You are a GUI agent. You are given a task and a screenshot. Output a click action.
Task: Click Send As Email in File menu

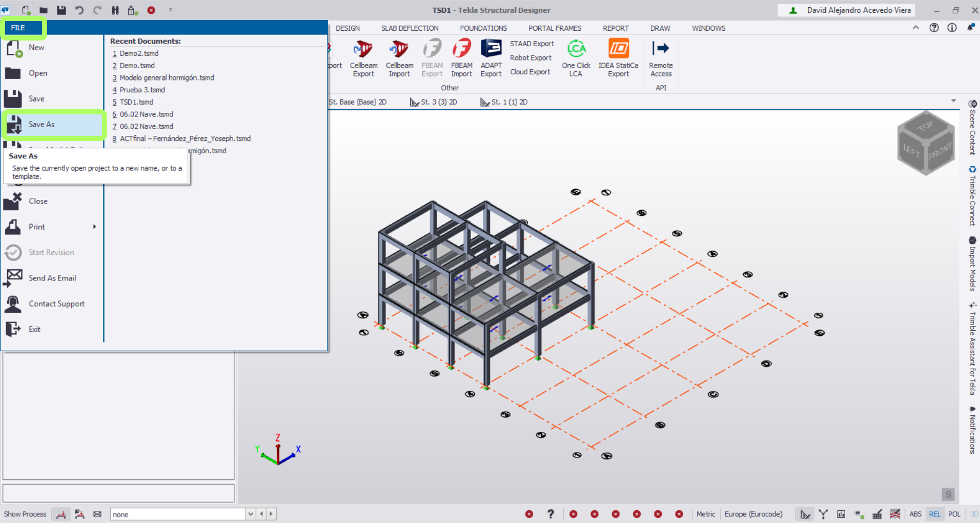pyautogui.click(x=53, y=278)
